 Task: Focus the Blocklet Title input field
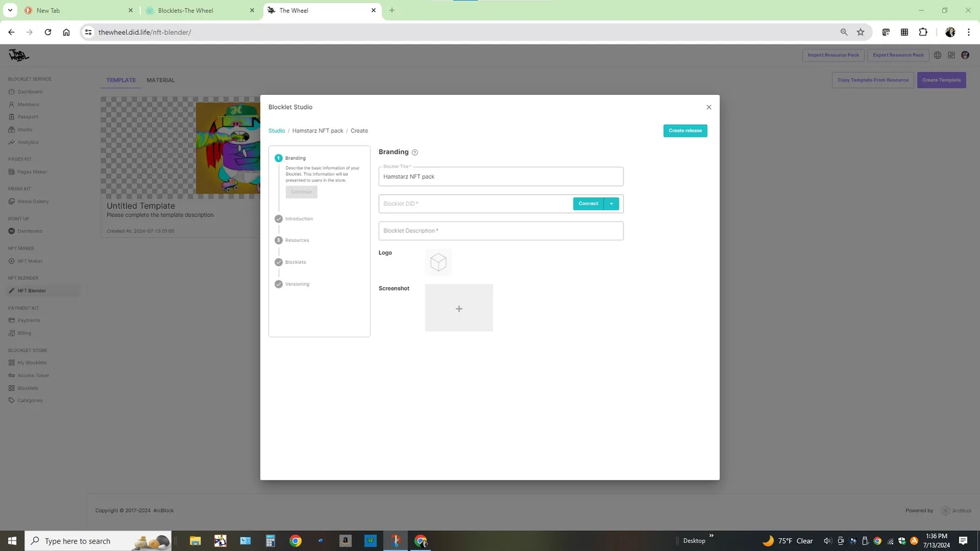(501, 177)
